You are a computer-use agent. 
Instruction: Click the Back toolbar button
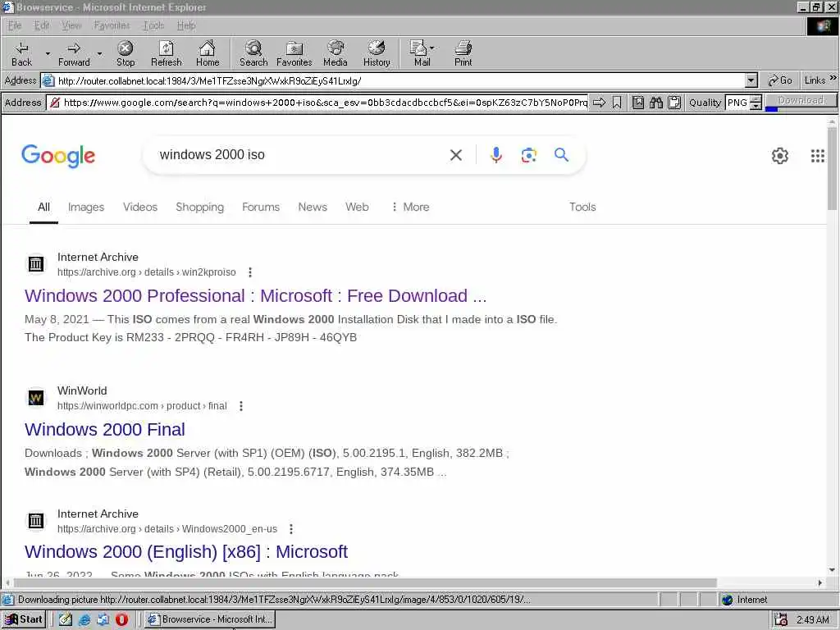(x=21, y=53)
